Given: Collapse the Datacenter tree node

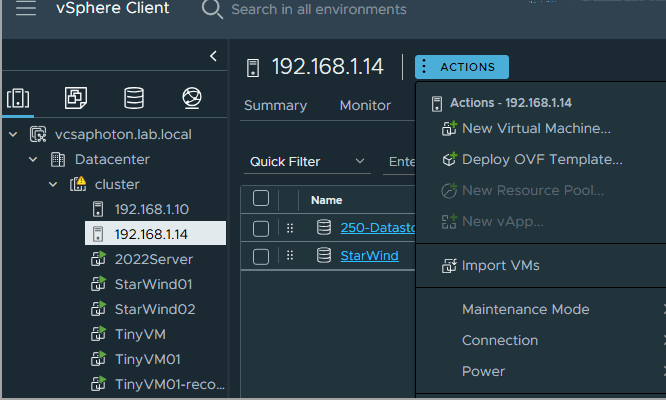Looking at the screenshot, I should [33, 160].
